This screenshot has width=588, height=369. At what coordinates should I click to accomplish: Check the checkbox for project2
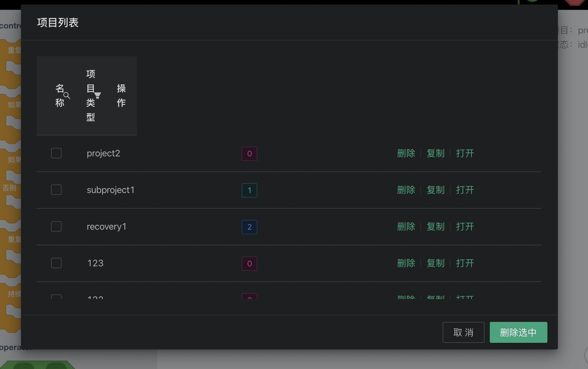pyautogui.click(x=56, y=153)
